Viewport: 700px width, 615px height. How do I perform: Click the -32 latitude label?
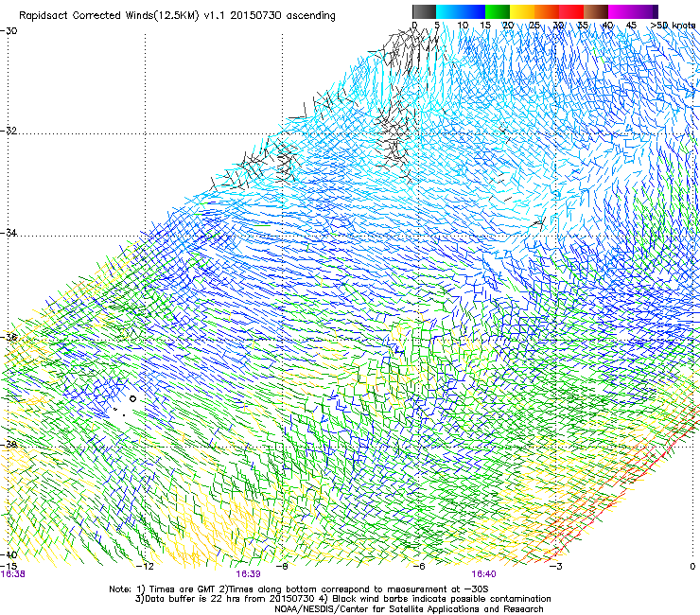[9, 131]
